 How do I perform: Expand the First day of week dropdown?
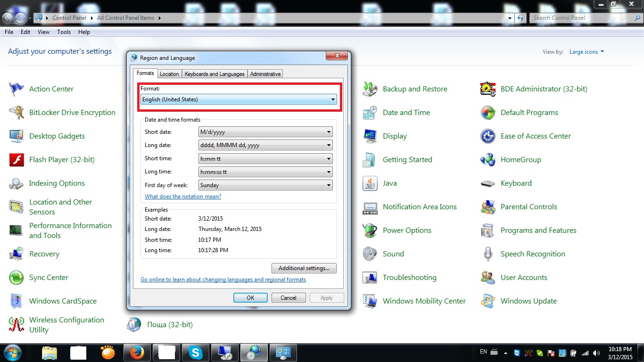point(265,185)
